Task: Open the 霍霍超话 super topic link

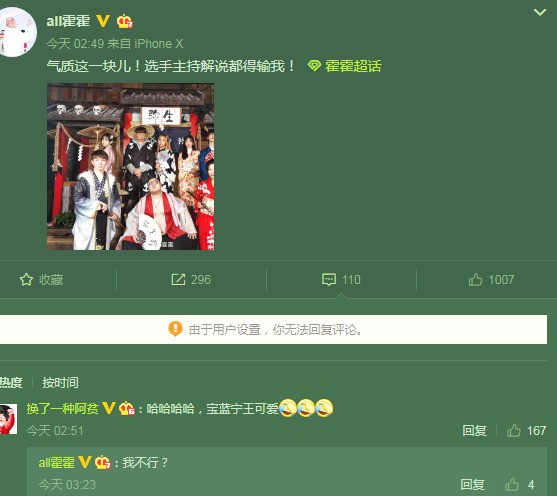Action: (x=353, y=66)
